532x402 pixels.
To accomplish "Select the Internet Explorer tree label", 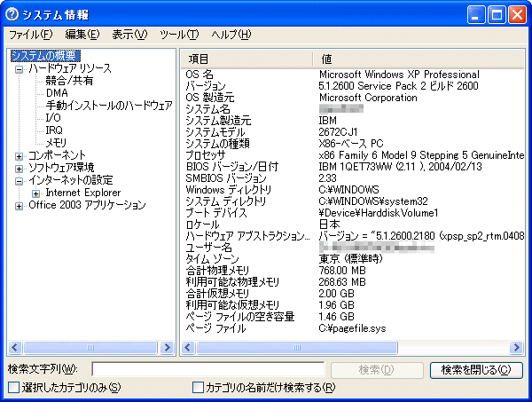I will pyautogui.click(x=83, y=193).
